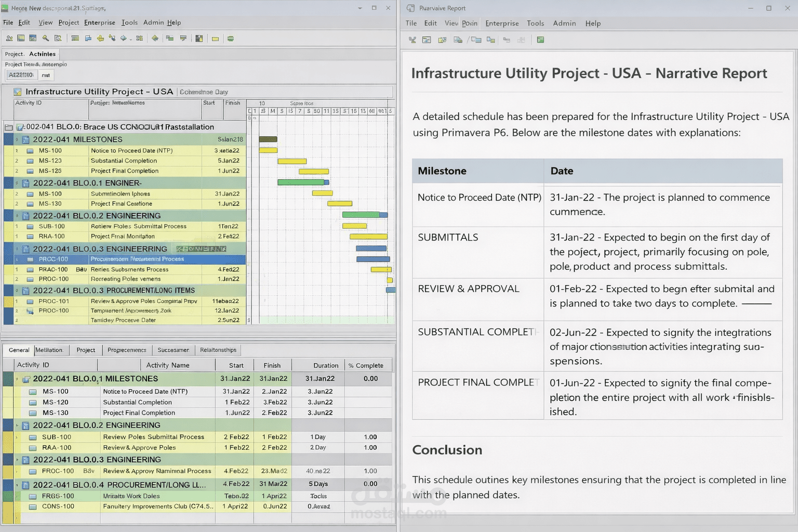The height and width of the screenshot is (532, 798).
Task: Click the project code input field under Project label
Action: point(21,75)
